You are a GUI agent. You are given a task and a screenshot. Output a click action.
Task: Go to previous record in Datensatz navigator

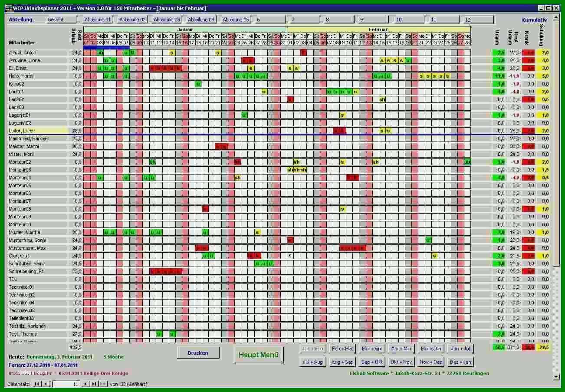pos(46,384)
